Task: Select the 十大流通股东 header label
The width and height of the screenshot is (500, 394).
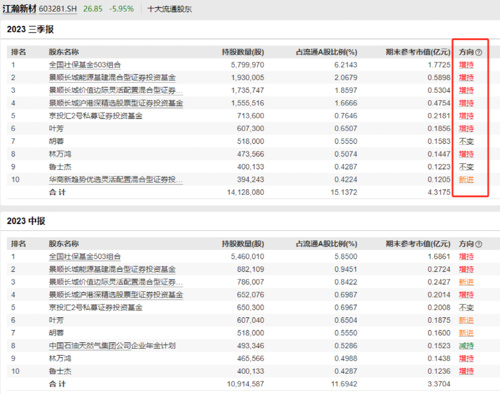Action: tap(170, 9)
